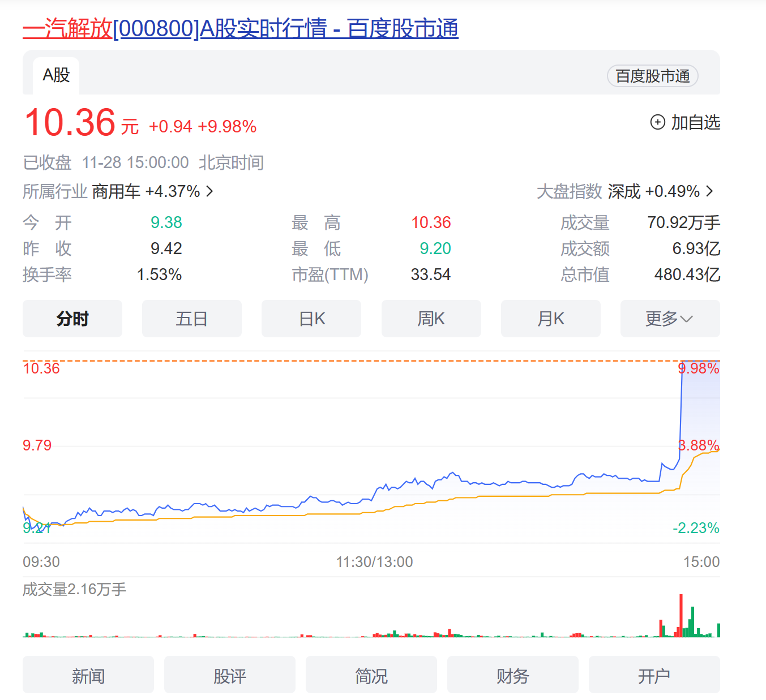
Task: Click the 3.88% axis label
Action: coord(699,445)
